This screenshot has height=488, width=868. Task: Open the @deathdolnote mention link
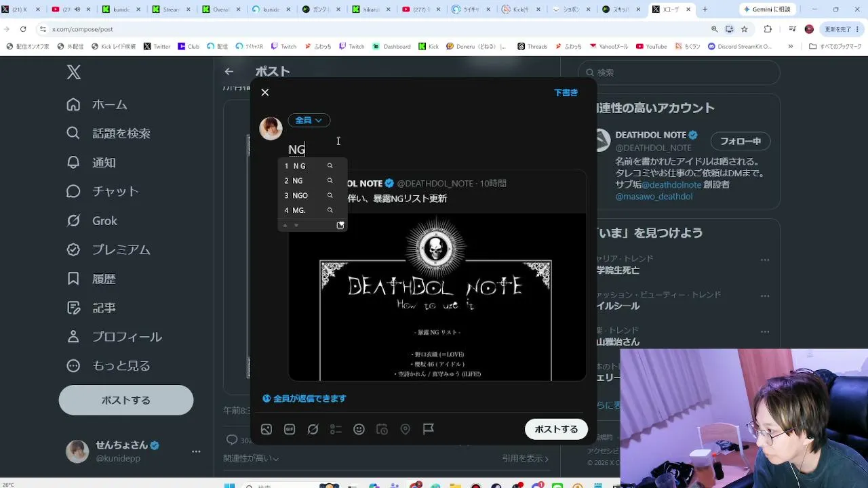click(672, 184)
